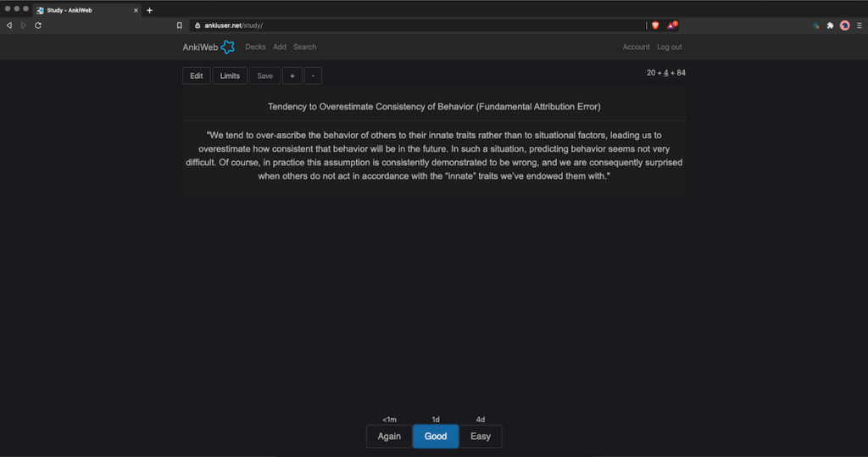Click the AnkiWeb title link
This screenshot has width=868, height=457.
200,47
